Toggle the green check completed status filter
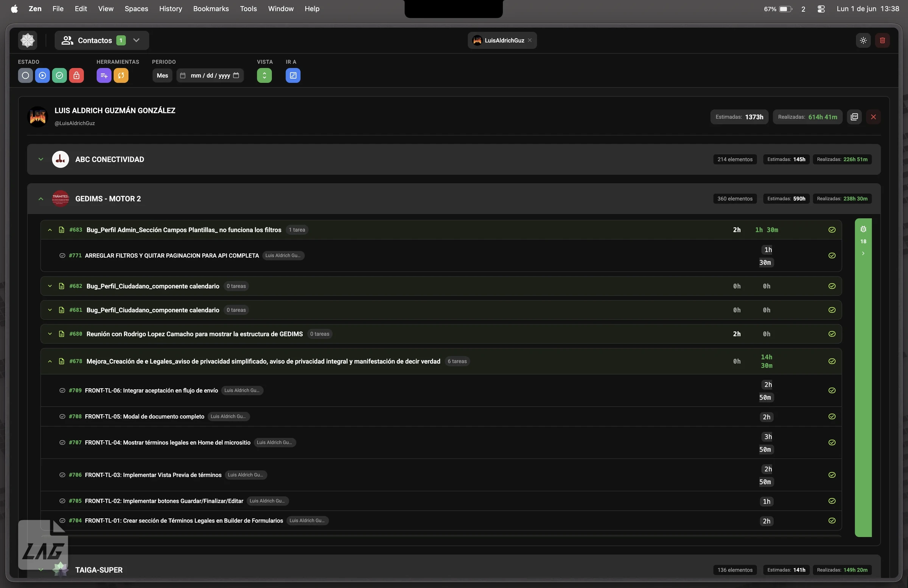This screenshot has height=588, width=908. tap(59, 75)
